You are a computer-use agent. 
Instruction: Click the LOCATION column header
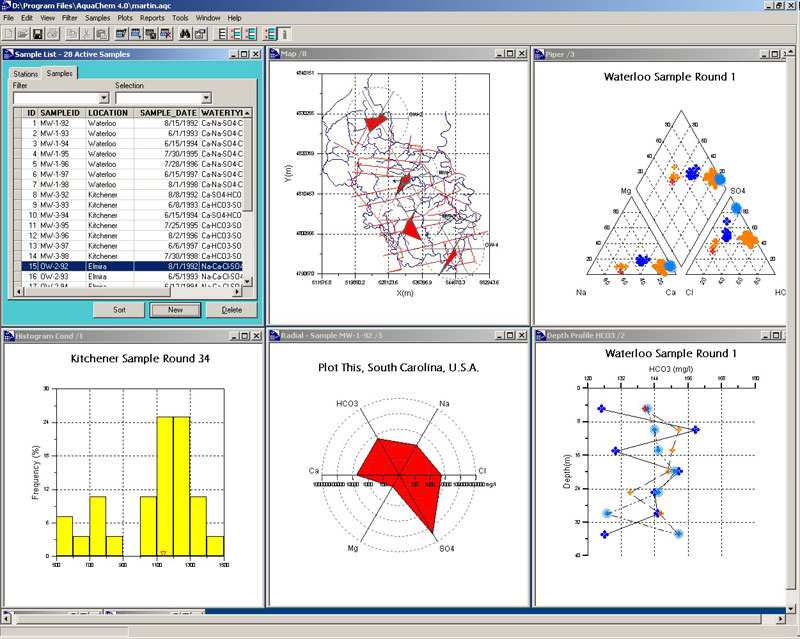(x=108, y=113)
